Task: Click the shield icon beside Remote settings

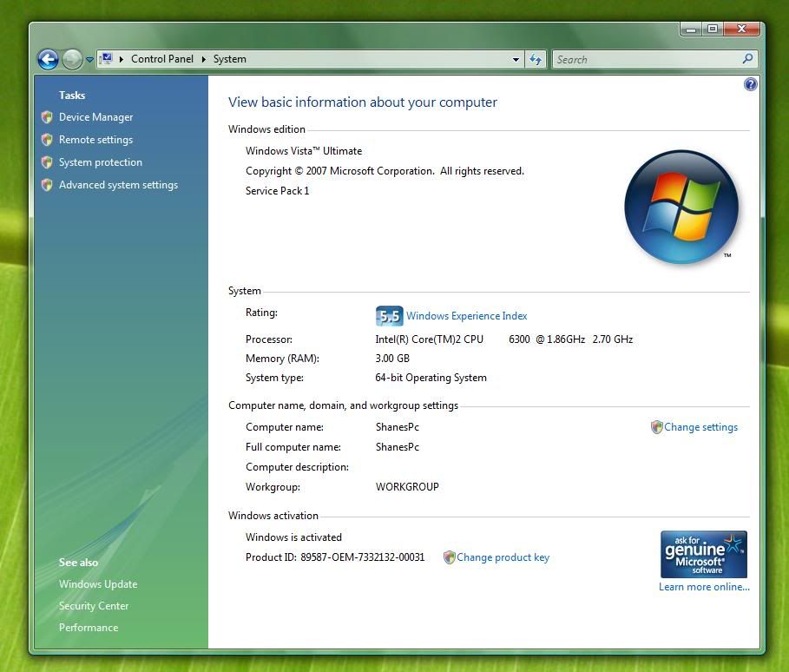Action: tap(47, 140)
